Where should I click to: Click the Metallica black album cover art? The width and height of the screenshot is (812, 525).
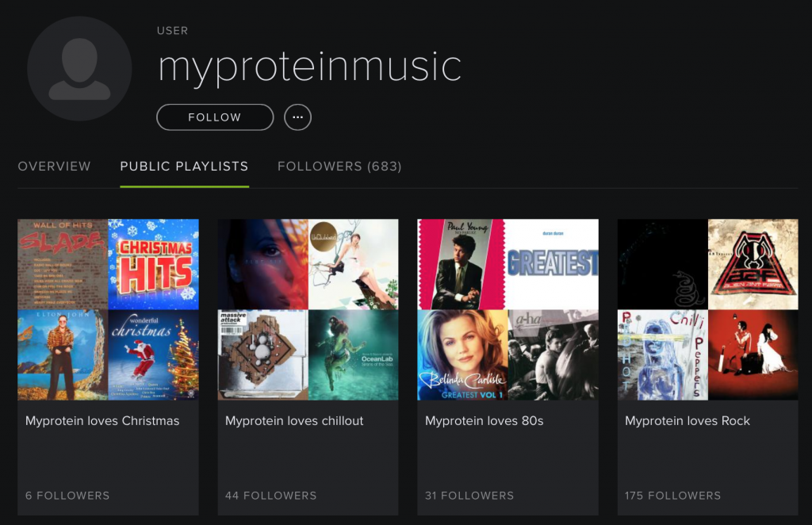click(x=662, y=264)
